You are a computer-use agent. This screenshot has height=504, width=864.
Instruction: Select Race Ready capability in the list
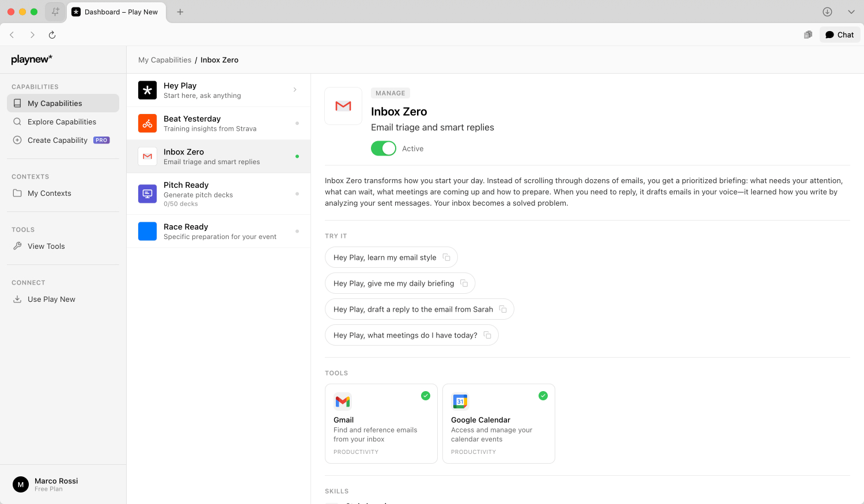tap(218, 232)
